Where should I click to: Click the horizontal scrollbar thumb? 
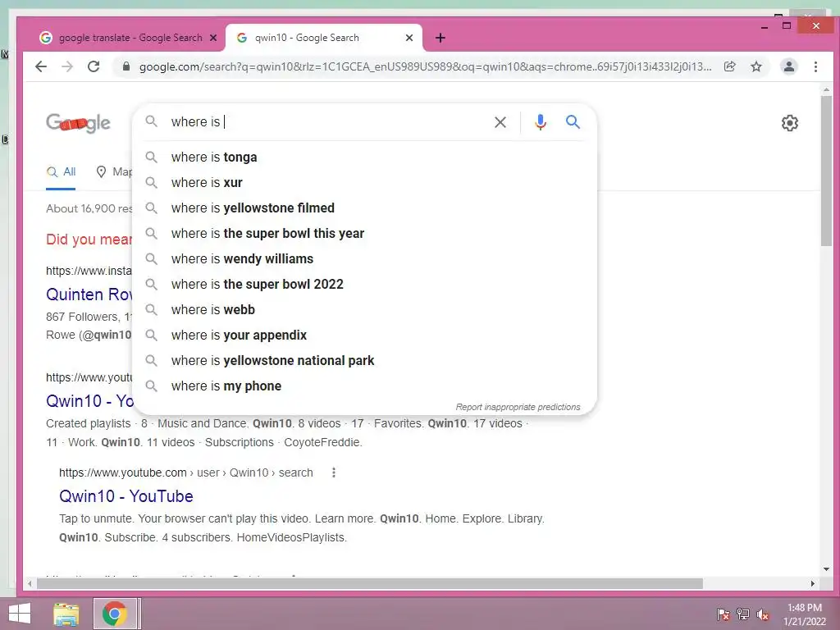point(370,583)
